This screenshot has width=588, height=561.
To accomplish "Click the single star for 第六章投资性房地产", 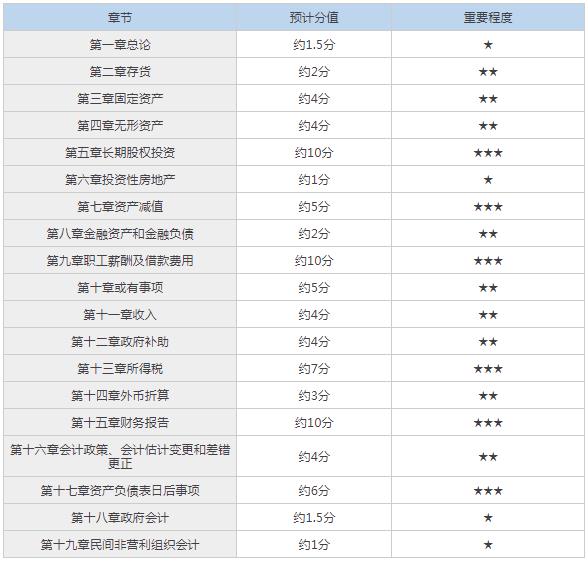I will (488, 180).
